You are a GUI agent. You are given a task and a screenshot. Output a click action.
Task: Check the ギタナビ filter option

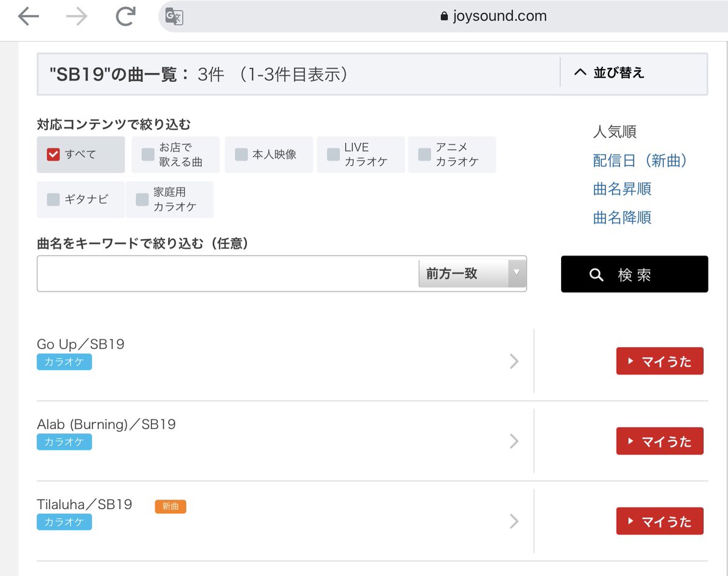pos(53,199)
